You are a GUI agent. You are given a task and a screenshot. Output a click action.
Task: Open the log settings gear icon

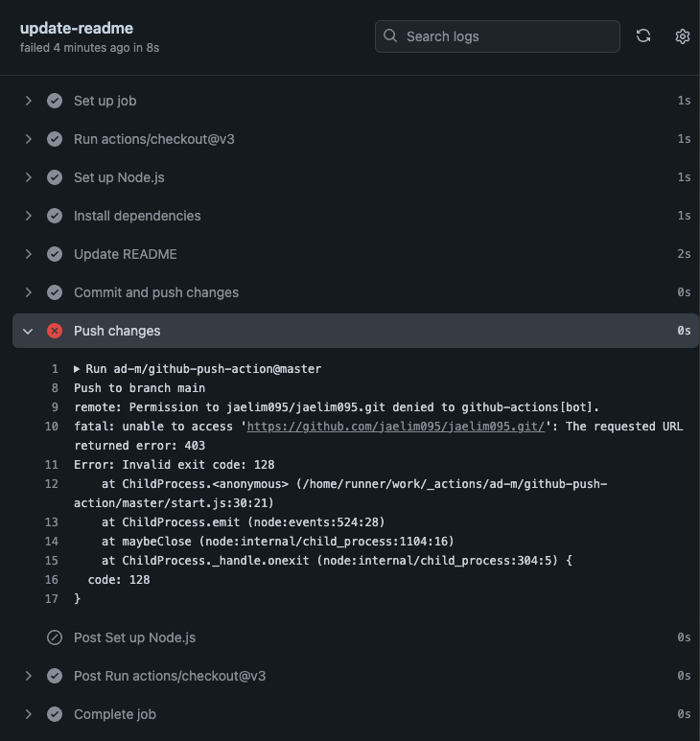point(682,36)
